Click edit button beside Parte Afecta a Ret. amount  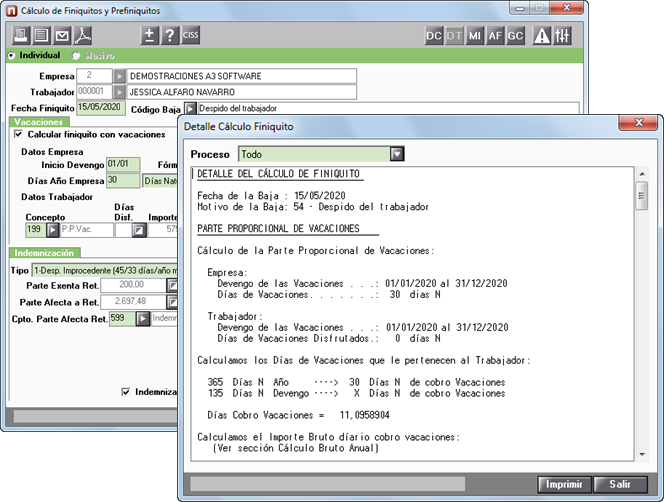pyautogui.click(x=172, y=302)
